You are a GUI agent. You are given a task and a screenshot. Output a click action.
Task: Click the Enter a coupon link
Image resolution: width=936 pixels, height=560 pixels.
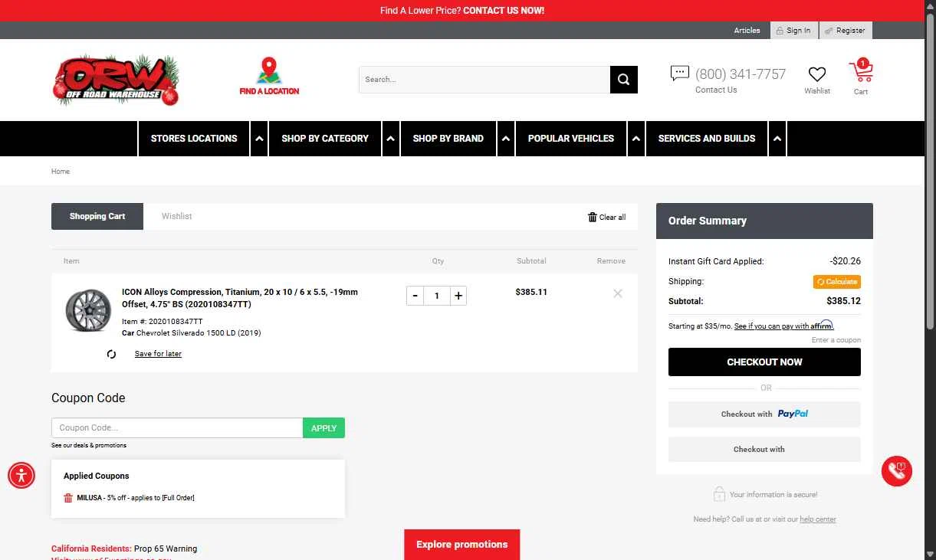pyautogui.click(x=836, y=340)
